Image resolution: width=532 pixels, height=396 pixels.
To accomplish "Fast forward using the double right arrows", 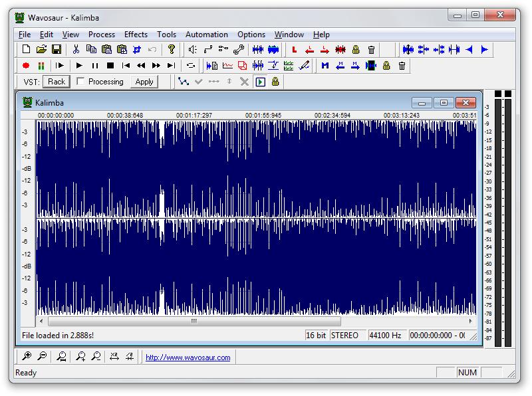I will (156, 65).
